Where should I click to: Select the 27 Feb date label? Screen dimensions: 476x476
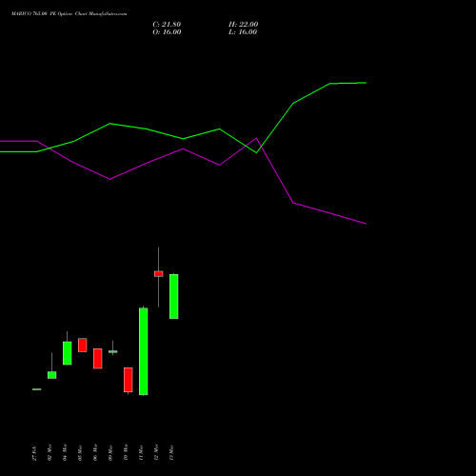[x=34, y=453]
